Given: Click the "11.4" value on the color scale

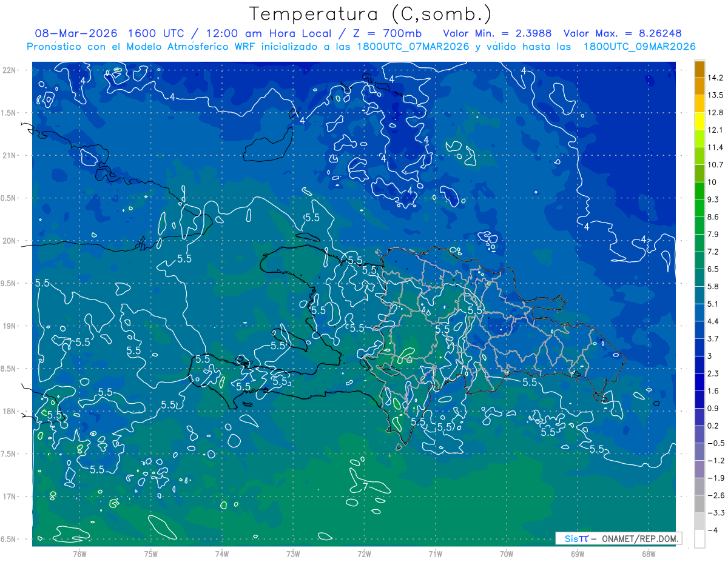Looking at the screenshot, I should pyautogui.click(x=716, y=147).
